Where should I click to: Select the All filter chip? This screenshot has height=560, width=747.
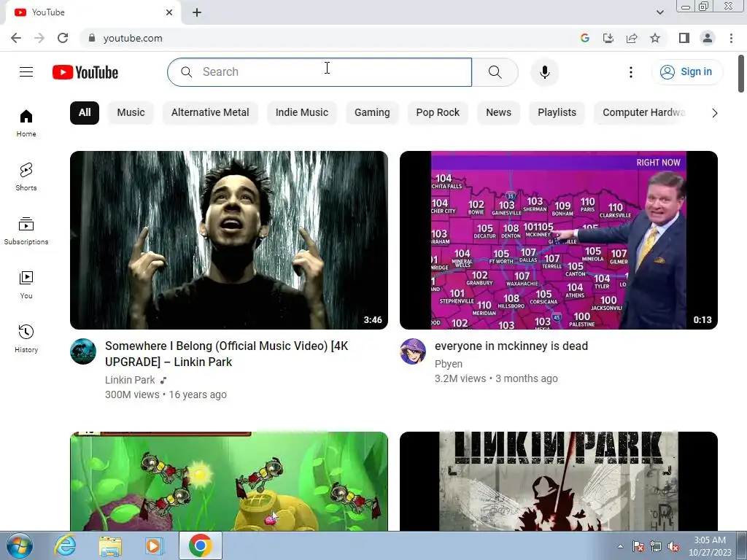click(85, 113)
